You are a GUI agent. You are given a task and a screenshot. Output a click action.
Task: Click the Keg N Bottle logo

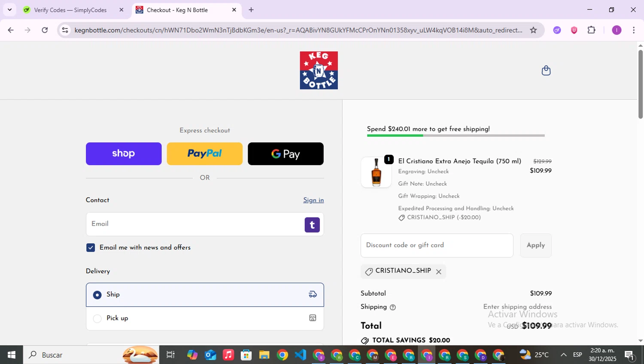coord(319,70)
